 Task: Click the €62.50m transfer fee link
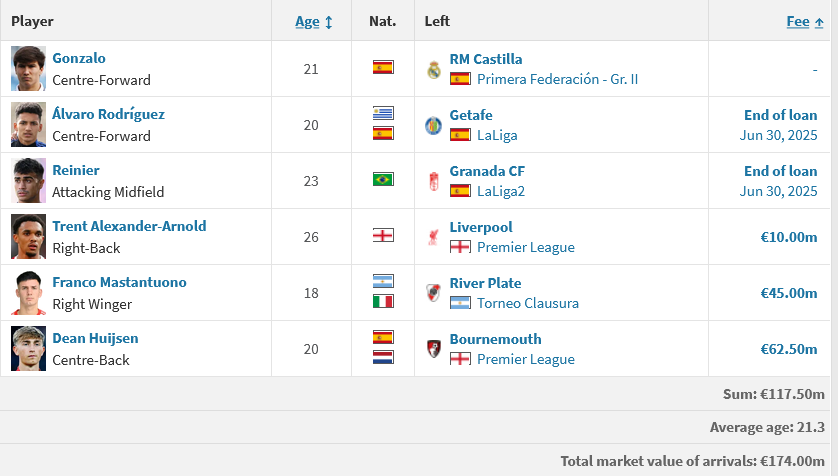pos(789,349)
